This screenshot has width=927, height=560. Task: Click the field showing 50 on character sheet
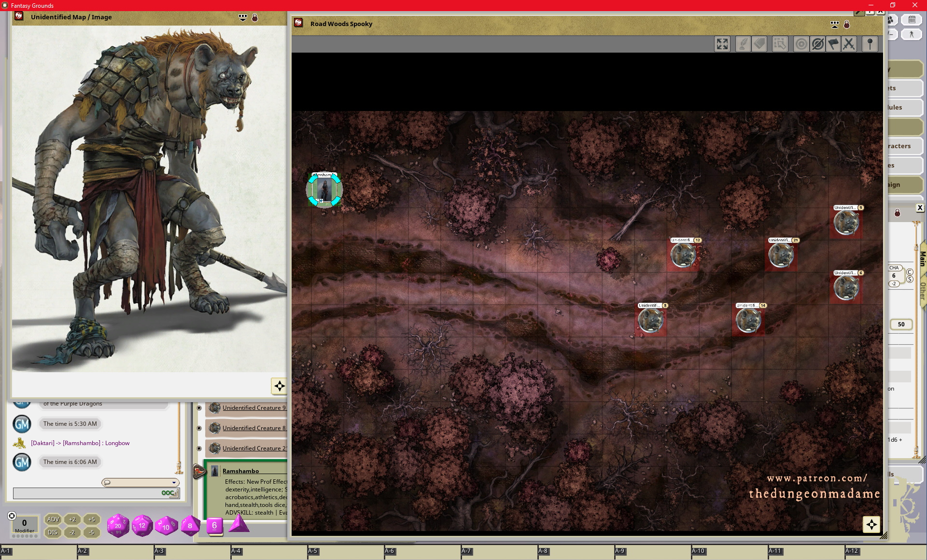pos(901,324)
